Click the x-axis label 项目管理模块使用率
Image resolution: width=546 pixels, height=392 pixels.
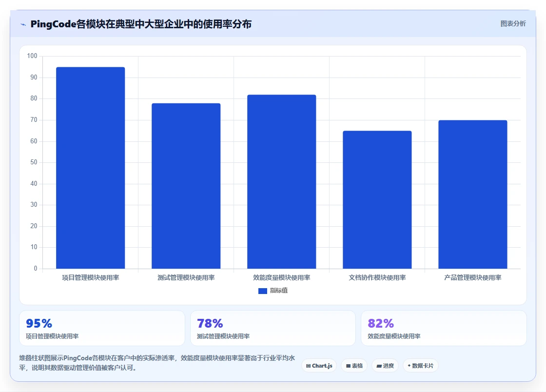pyautogui.click(x=91, y=278)
